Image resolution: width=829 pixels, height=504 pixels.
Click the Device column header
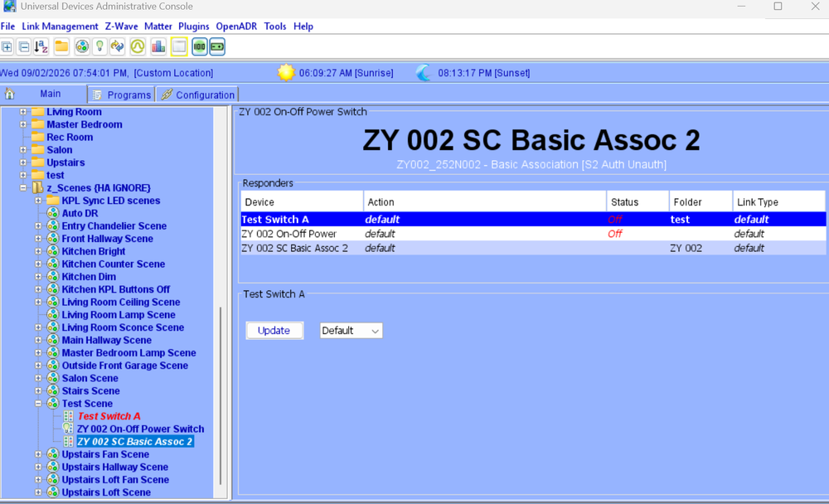pos(302,202)
